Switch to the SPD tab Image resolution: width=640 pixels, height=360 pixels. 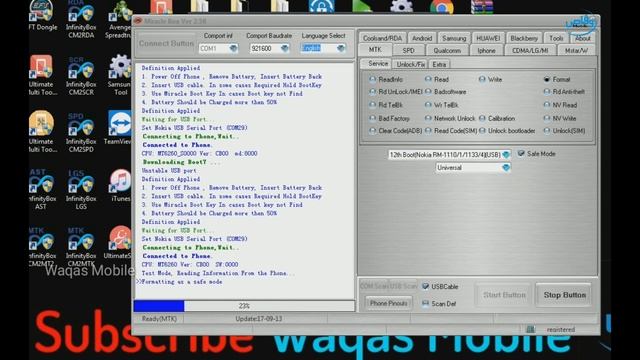408,51
